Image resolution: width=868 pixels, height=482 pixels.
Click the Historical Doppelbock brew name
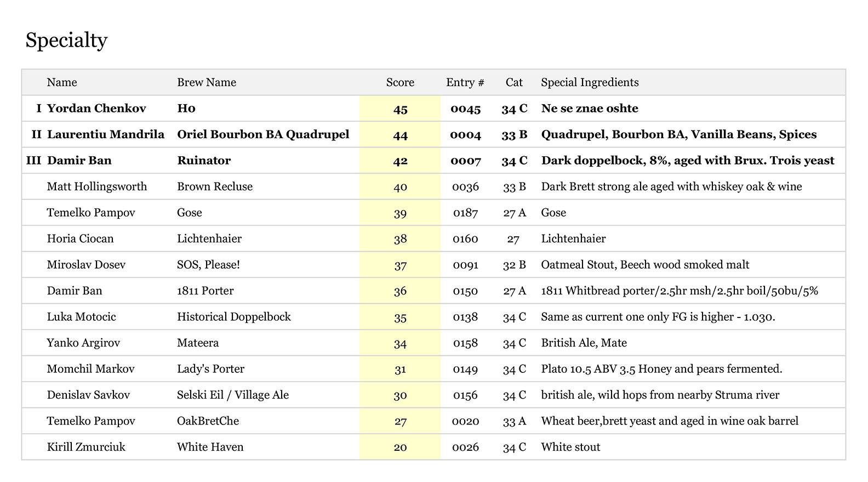tap(233, 317)
